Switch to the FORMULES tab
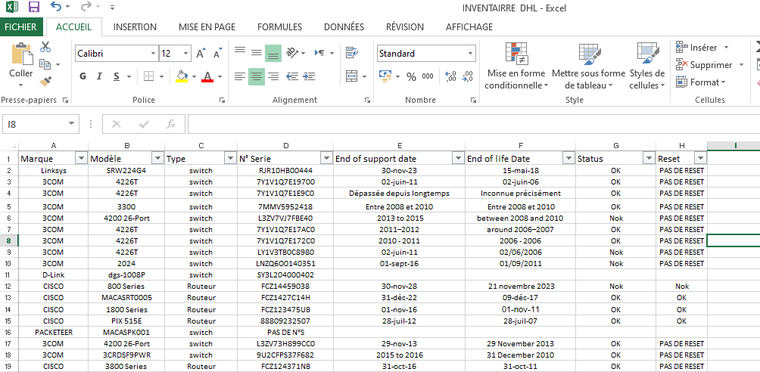 pos(279,27)
